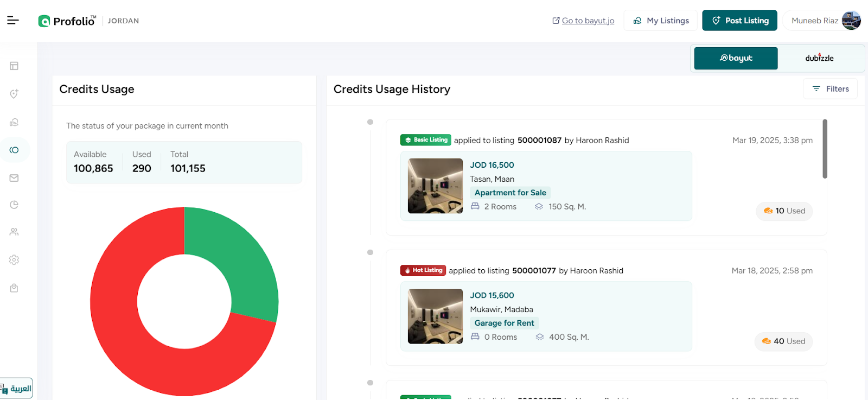Click the external link icon before Go to bayut.jo

pos(556,21)
